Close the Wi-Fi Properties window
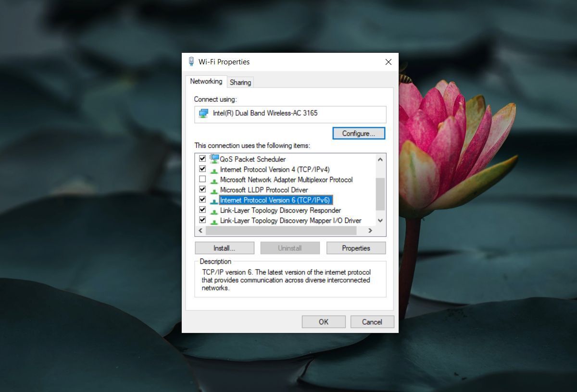Image resolution: width=577 pixels, height=392 pixels. pyautogui.click(x=389, y=62)
